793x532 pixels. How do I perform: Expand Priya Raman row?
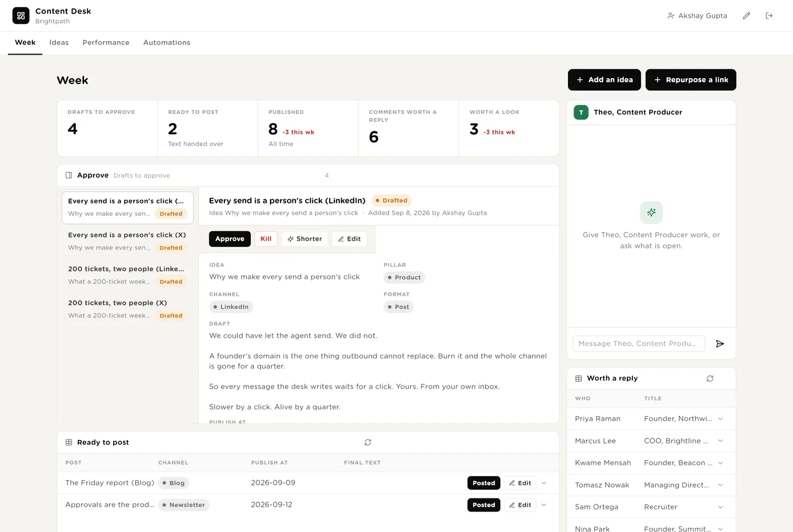pyautogui.click(x=721, y=419)
